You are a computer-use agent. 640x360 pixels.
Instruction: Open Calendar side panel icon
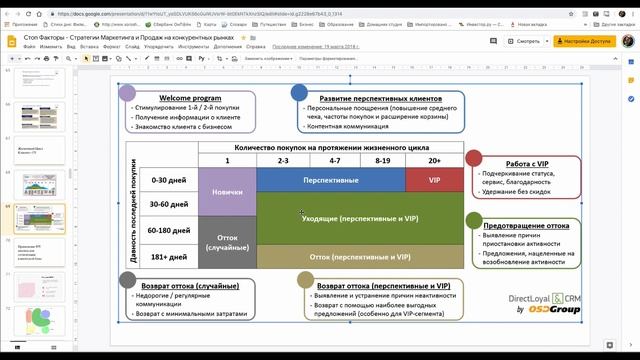click(631, 62)
